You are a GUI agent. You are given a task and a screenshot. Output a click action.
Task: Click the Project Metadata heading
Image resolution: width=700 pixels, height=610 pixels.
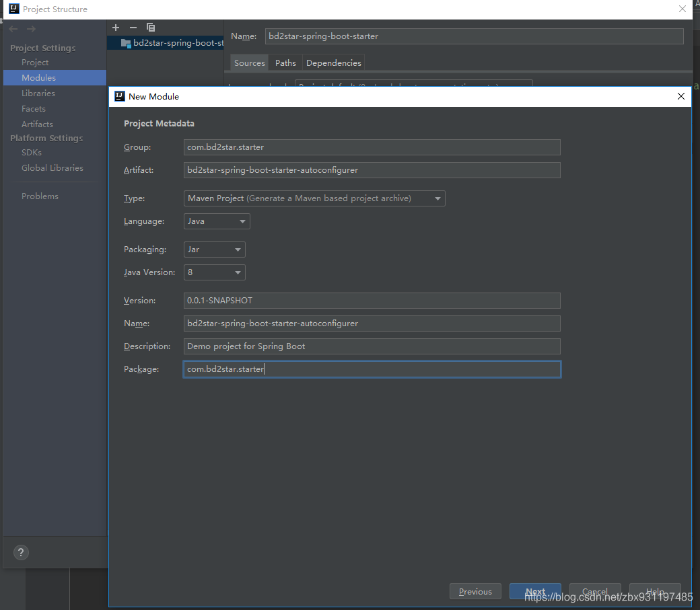159,124
